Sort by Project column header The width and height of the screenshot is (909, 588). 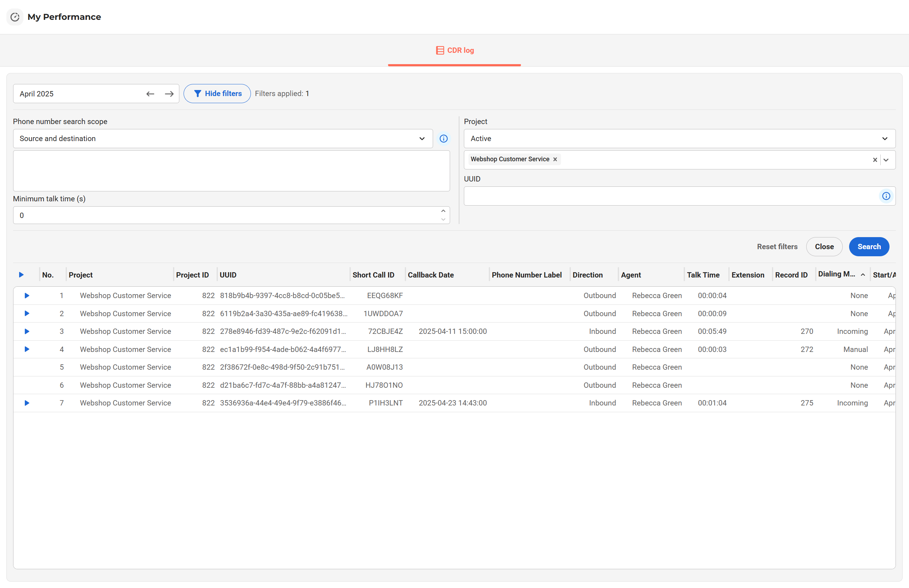click(80, 275)
